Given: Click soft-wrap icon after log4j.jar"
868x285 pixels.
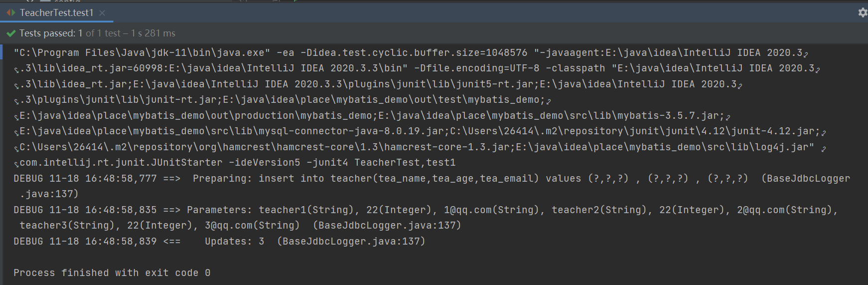Looking at the screenshot, I should [x=824, y=149].
